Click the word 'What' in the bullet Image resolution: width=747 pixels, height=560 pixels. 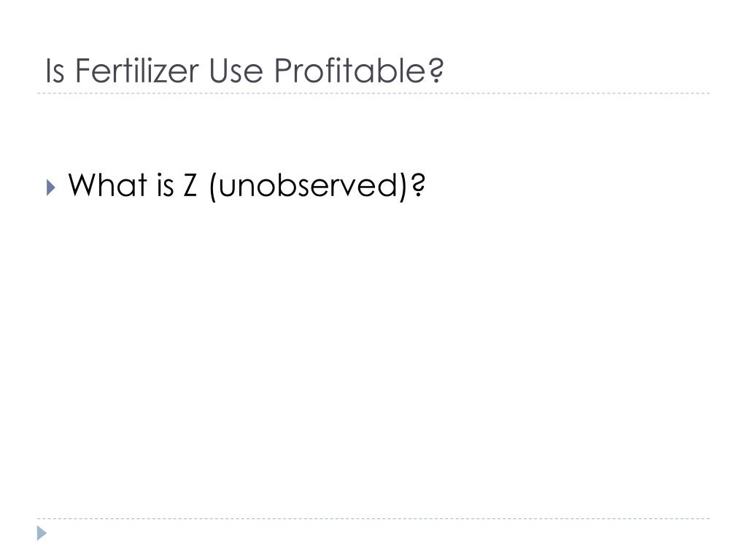108,184
